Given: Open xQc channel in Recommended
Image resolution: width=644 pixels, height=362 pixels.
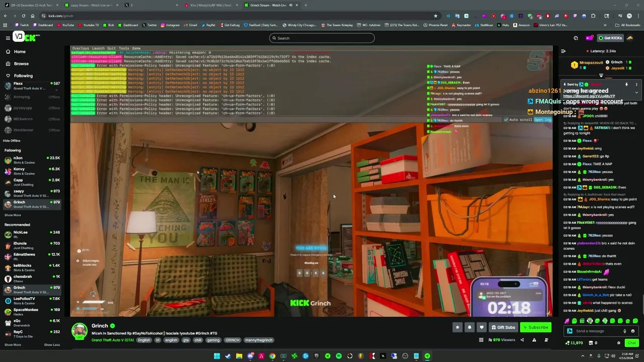Looking at the screenshot, I should [31, 323].
